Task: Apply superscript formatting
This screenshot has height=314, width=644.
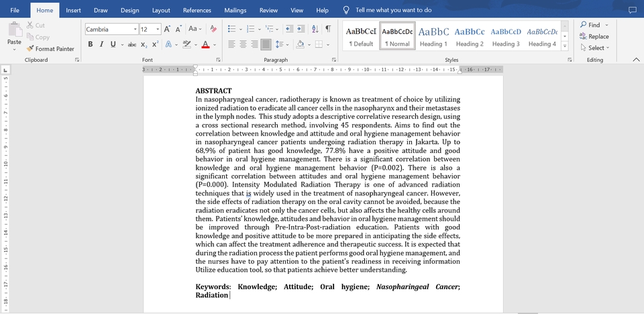Action: [x=155, y=44]
